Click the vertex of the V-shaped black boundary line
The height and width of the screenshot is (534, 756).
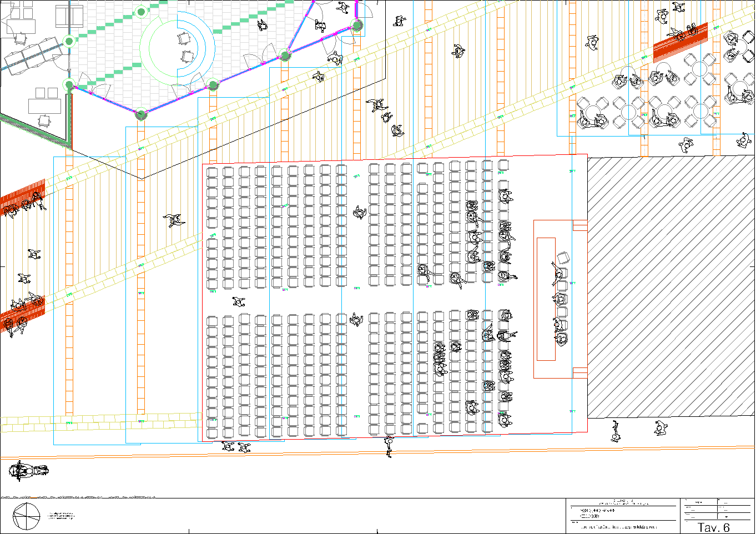(x=143, y=179)
